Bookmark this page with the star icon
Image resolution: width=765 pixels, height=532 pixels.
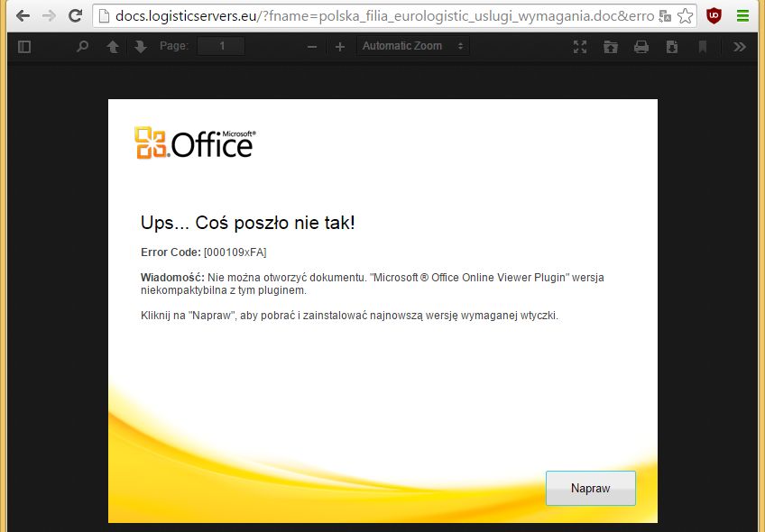[x=685, y=16]
